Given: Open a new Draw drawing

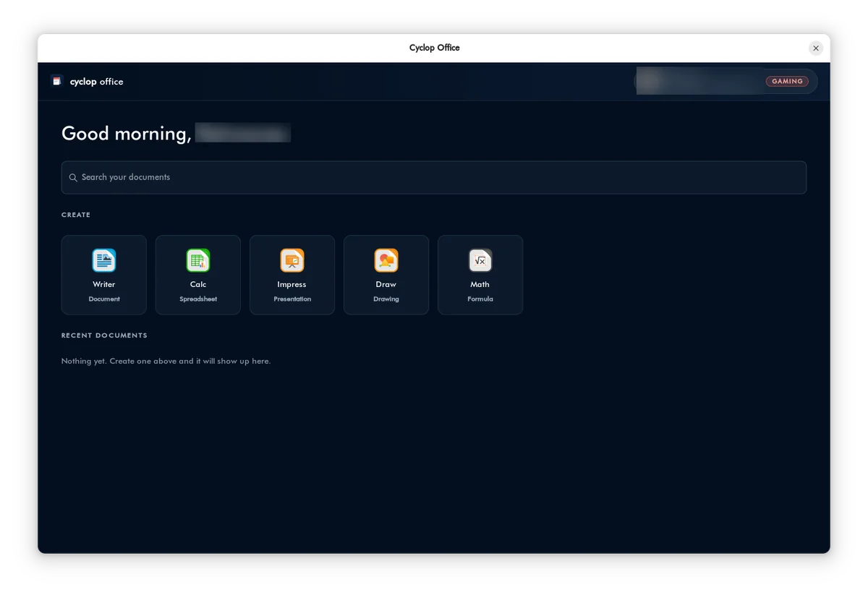Looking at the screenshot, I should coord(386,275).
